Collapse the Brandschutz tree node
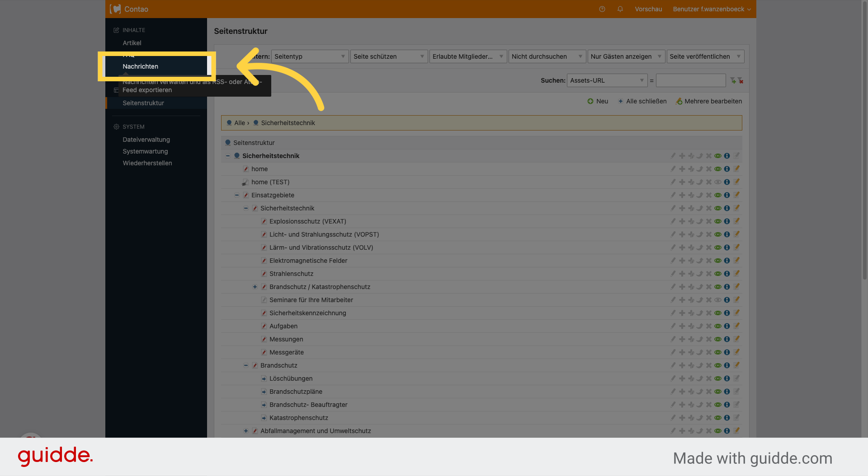The height and width of the screenshot is (476, 868). point(246,365)
